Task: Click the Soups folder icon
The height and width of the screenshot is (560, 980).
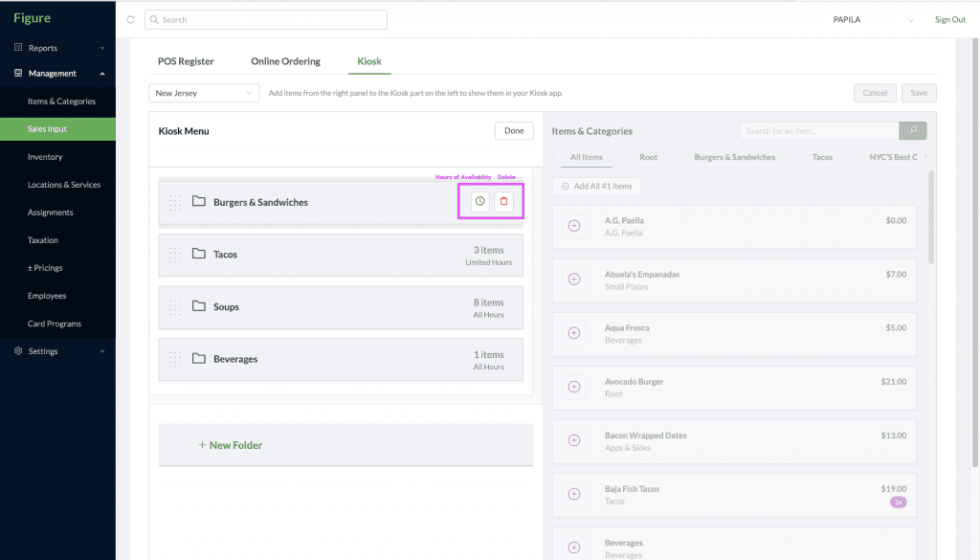Action: (x=199, y=306)
